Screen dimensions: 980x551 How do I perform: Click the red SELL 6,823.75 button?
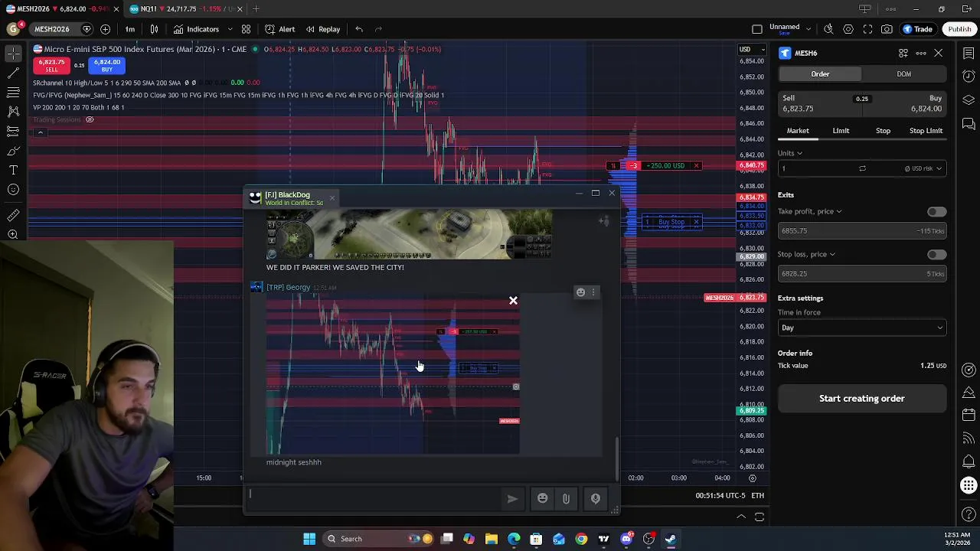(51, 66)
